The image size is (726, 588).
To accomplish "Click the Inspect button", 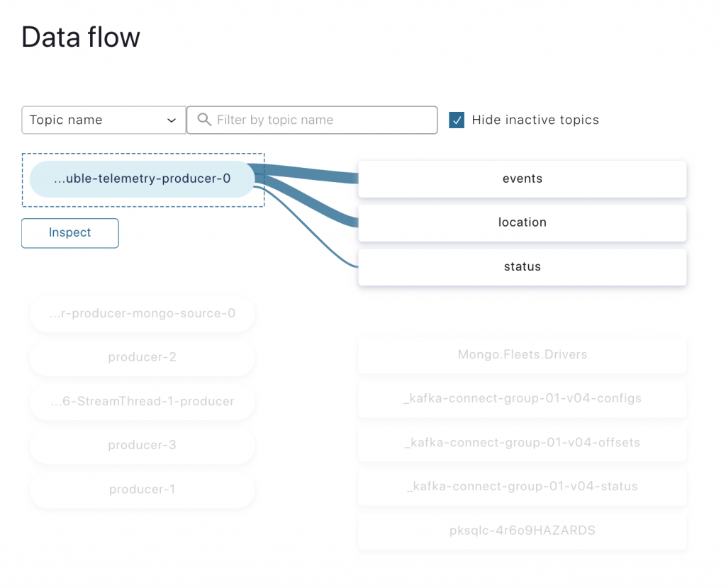I will tap(69, 233).
